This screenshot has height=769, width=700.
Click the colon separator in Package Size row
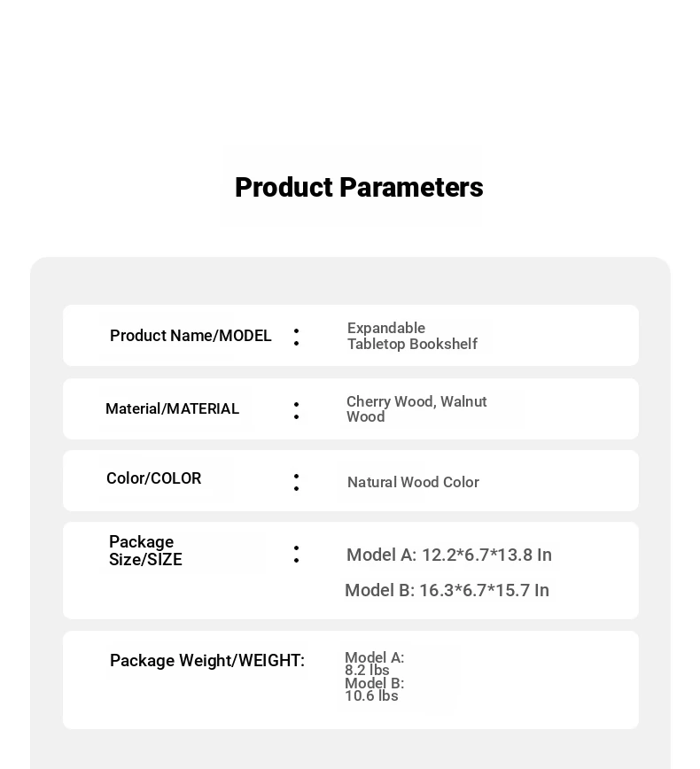tap(296, 555)
